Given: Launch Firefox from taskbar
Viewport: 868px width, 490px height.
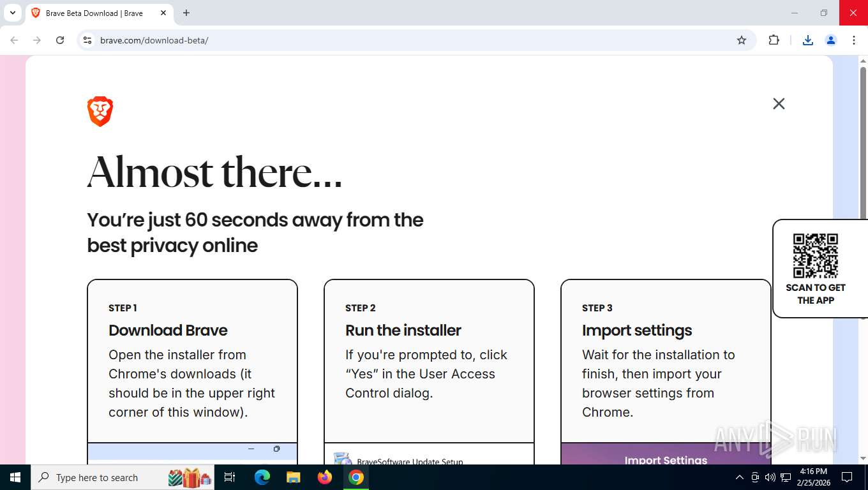Looking at the screenshot, I should (x=325, y=477).
